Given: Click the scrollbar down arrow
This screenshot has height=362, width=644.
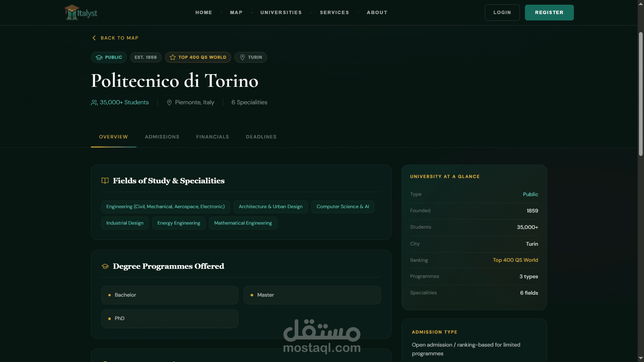Looking at the screenshot, I should coord(641,358).
